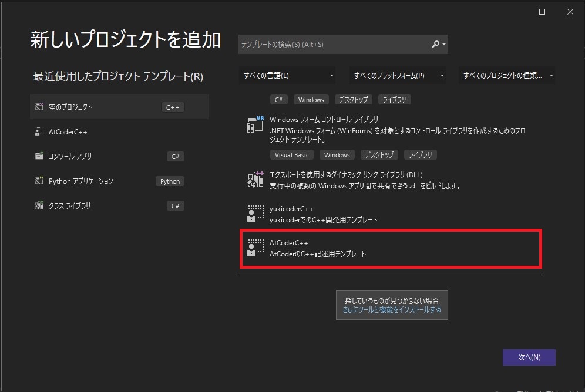Click the C# tag in the top tag row
Screen dimensions: 585x392
pos(278,100)
